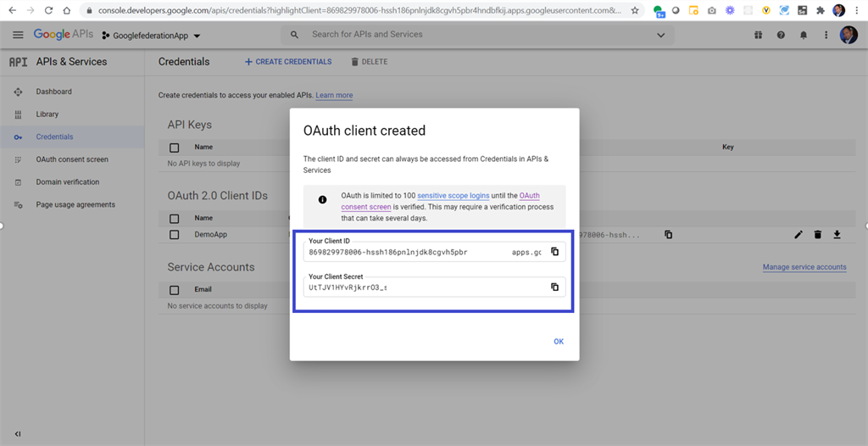Go forward in the browser
This screenshot has height=446, width=868.
(x=31, y=10)
